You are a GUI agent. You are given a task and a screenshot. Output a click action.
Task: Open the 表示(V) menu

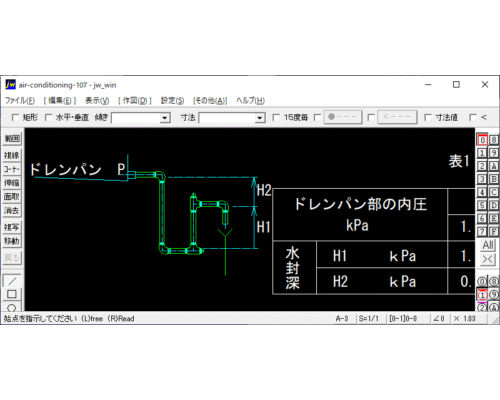point(97,100)
